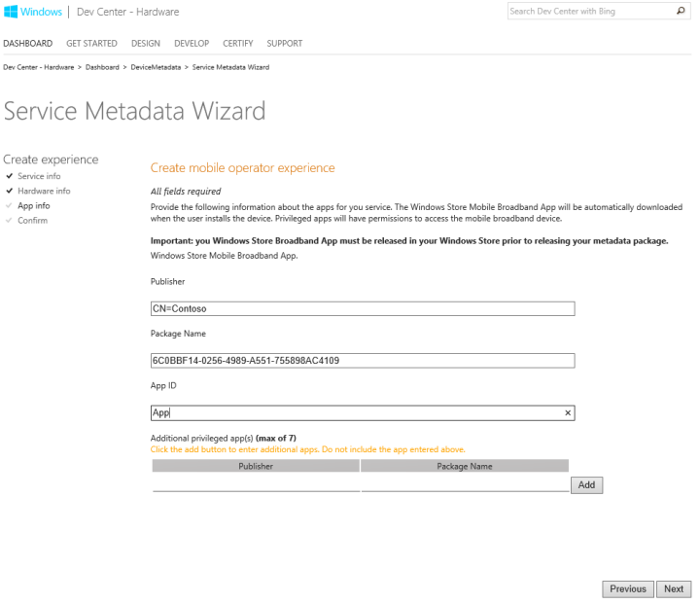Open the DEVELOP menu
Image resolution: width=700 pixels, height=604 pixels.
click(x=192, y=44)
